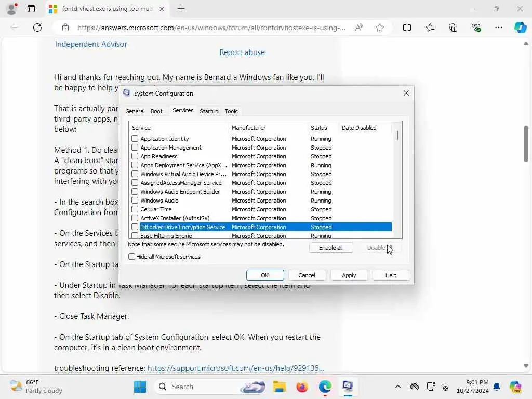Open a new browser tab
532x399 pixels.
[x=181, y=9]
